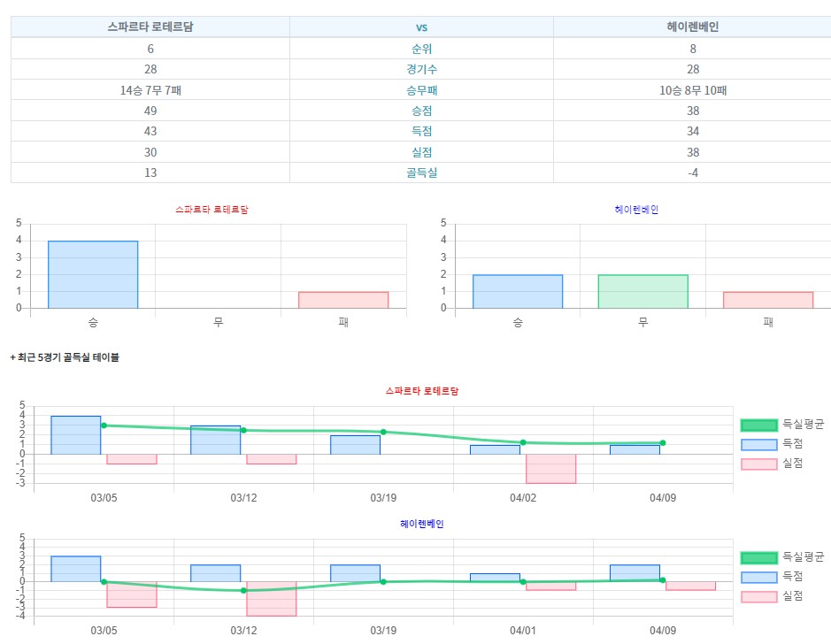Click Sparta's 04/09 green average point
831x644 pixels.
coord(663,442)
